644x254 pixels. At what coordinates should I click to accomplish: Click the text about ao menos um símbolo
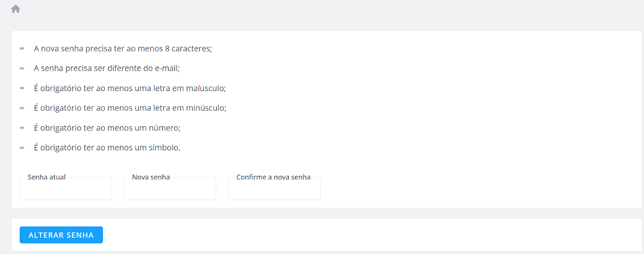(107, 148)
